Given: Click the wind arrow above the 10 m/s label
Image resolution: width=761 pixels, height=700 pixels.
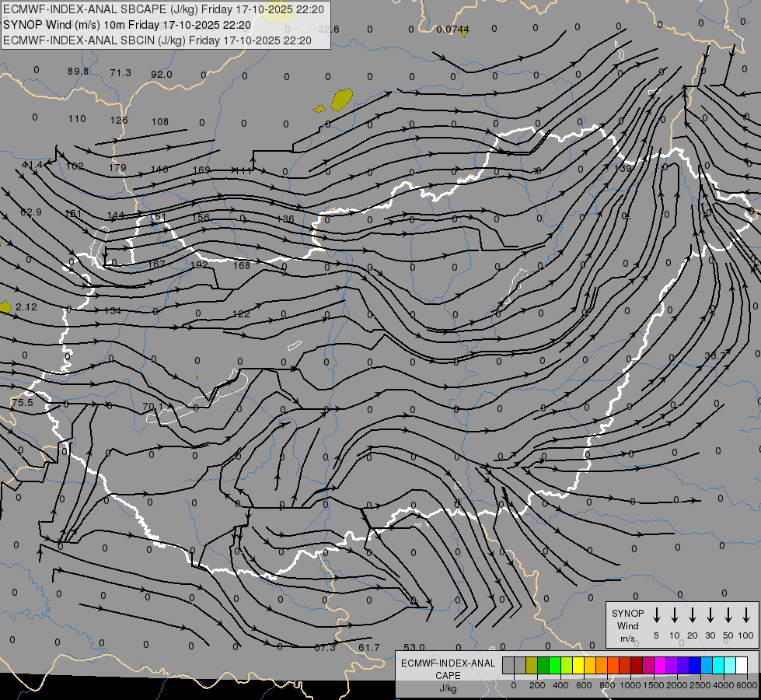Looking at the screenshot, I should [674, 615].
